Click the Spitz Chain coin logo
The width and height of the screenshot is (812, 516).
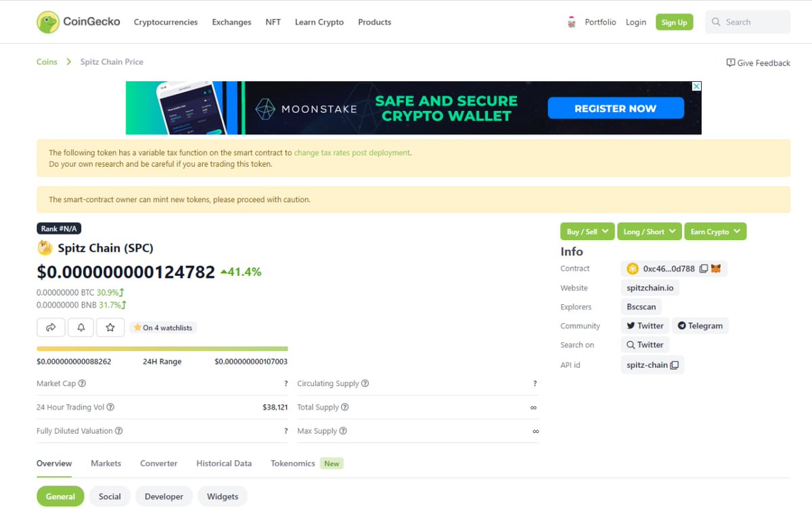coord(45,248)
